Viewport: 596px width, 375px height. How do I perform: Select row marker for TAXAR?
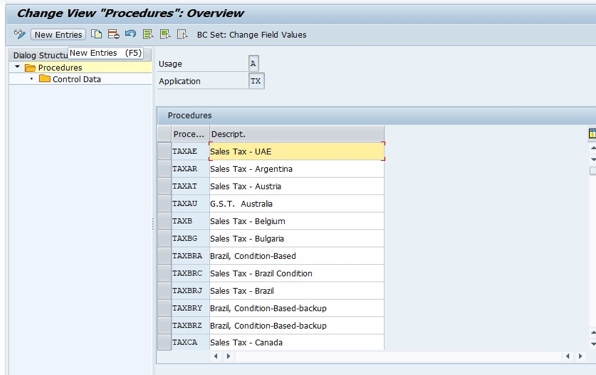[165, 169]
